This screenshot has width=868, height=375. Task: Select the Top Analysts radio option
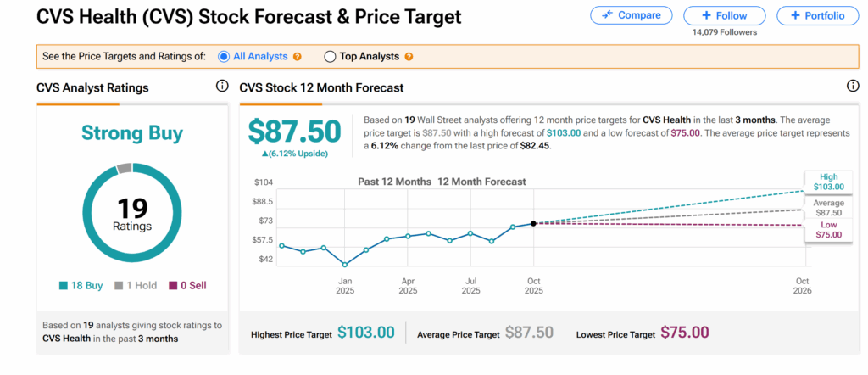pyautogui.click(x=330, y=57)
